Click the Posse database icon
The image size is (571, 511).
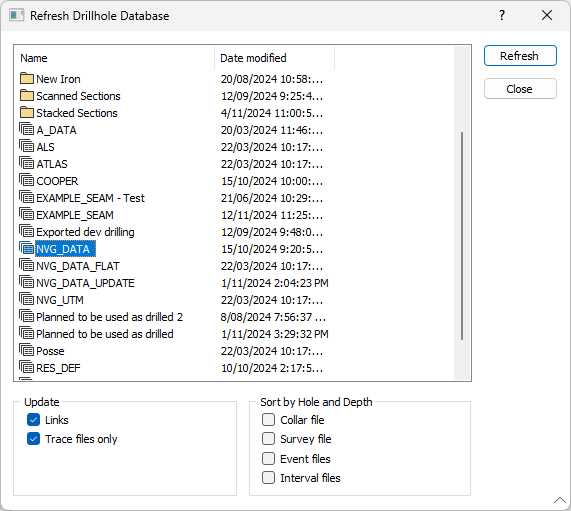tap(27, 350)
